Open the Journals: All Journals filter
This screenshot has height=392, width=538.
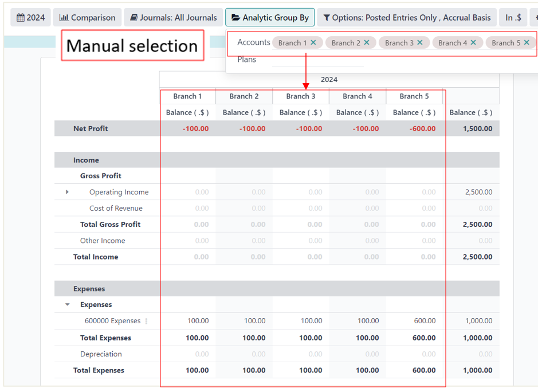click(173, 18)
